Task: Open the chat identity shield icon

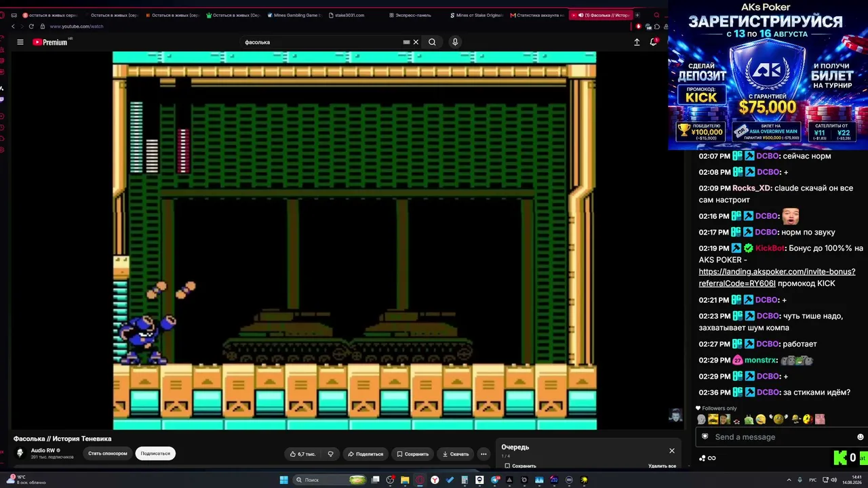Action: [x=705, y=436]
